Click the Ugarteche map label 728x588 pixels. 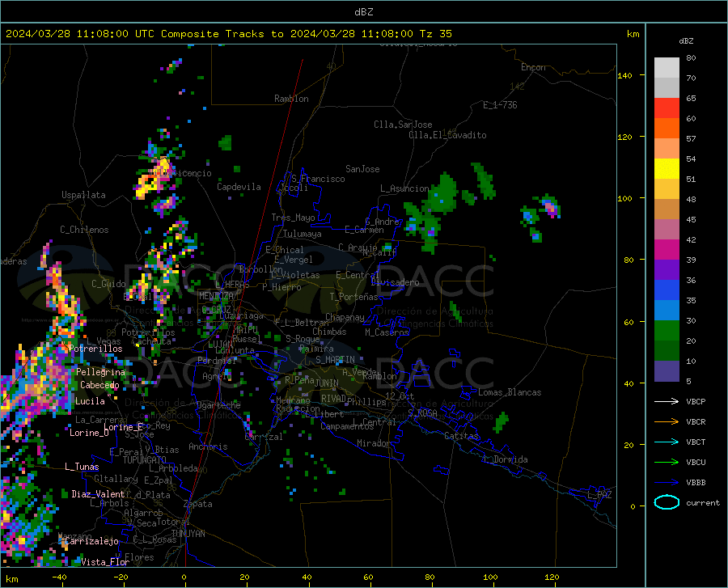pos(218,405)
